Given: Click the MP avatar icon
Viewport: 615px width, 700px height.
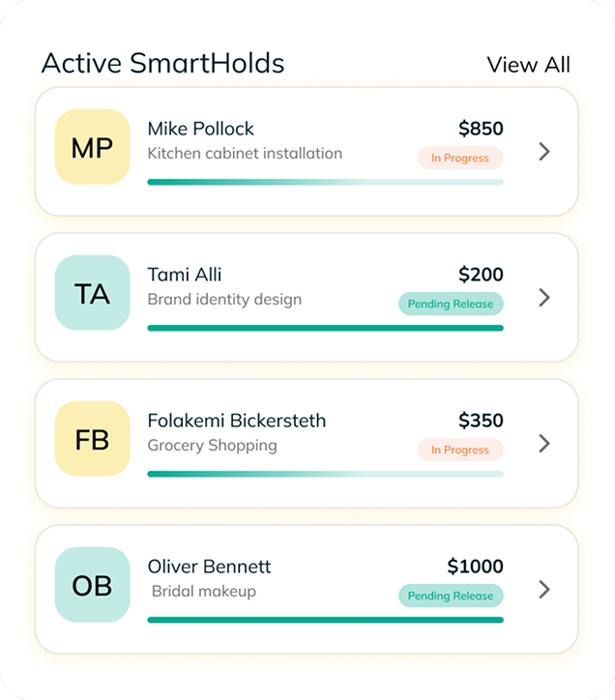Looking at the screenshot, I should [92, 147].
